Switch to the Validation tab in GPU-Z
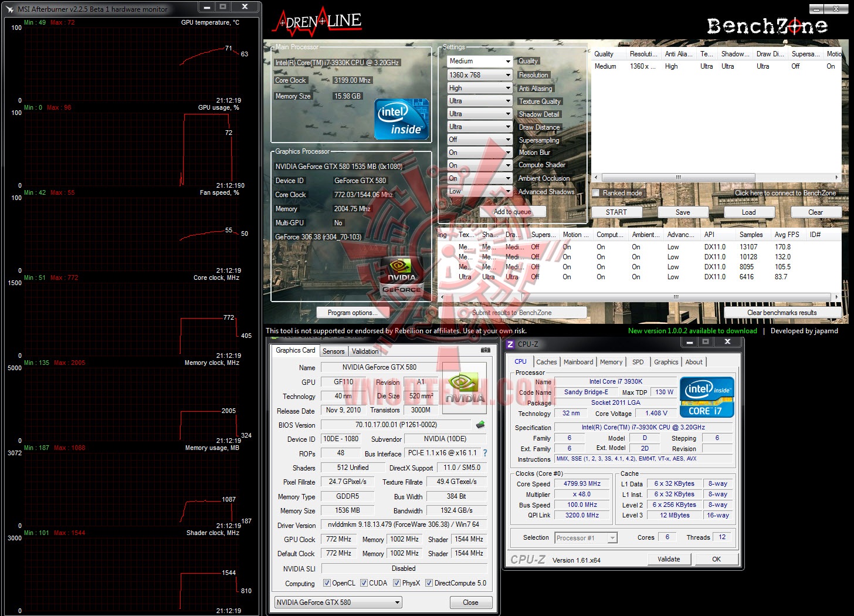The image size is (854, 616). point(365,351)
